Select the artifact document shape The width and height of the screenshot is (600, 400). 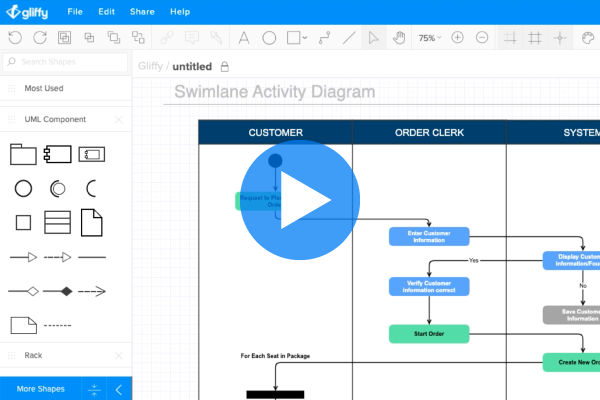click(91, 222)
